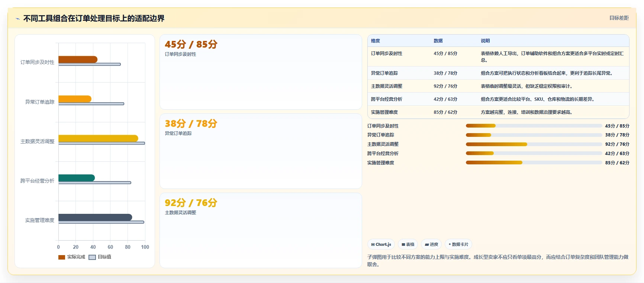Click description cell 表格临时调整最灵活
Screen dimensions: 644x283
[527, 86]
